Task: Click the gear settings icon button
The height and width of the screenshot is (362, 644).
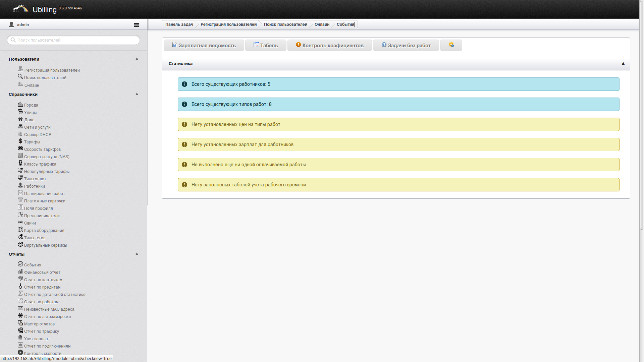Action: [451, 45]
